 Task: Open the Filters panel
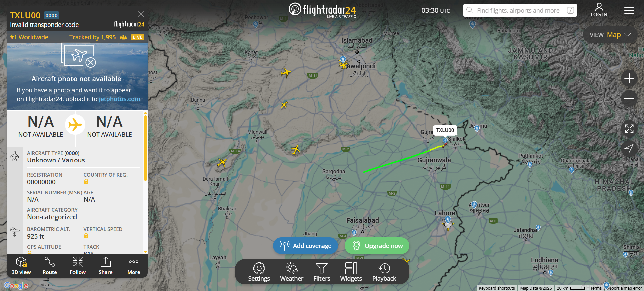321,272
